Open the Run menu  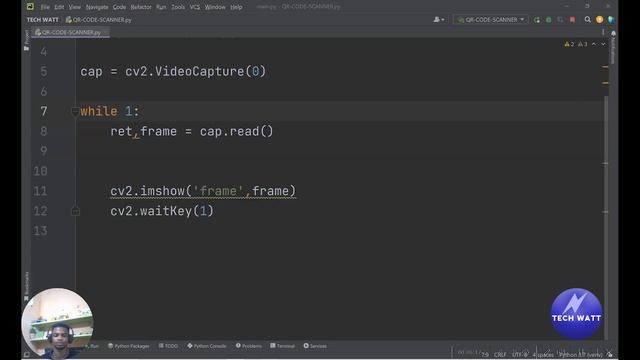pyautogui.click(x=161, y=7)
